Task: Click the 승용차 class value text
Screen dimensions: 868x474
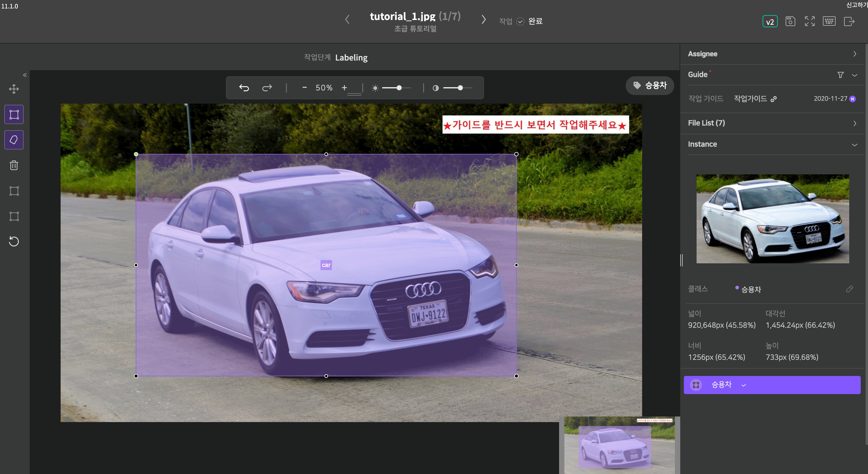Action: pos(751,290)
